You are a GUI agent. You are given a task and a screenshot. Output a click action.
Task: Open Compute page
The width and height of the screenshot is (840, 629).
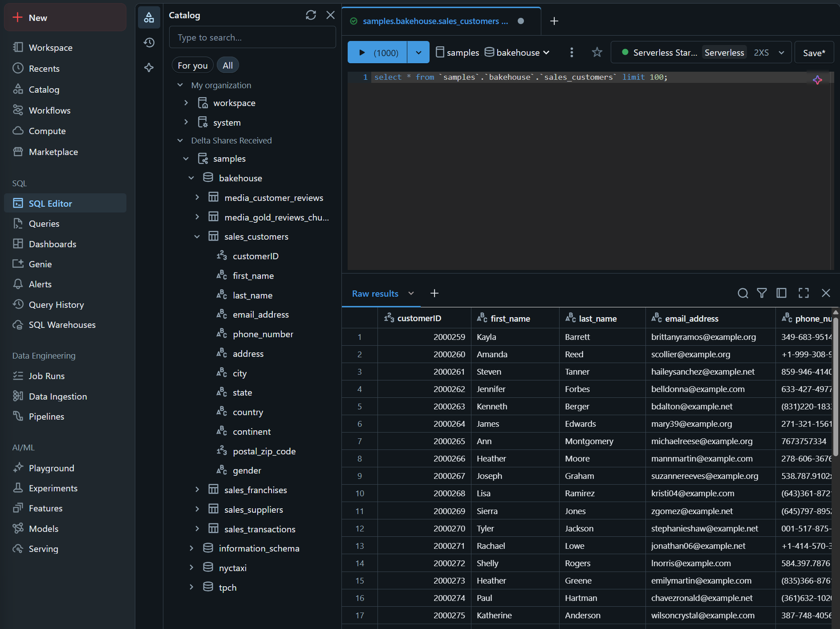65,131
